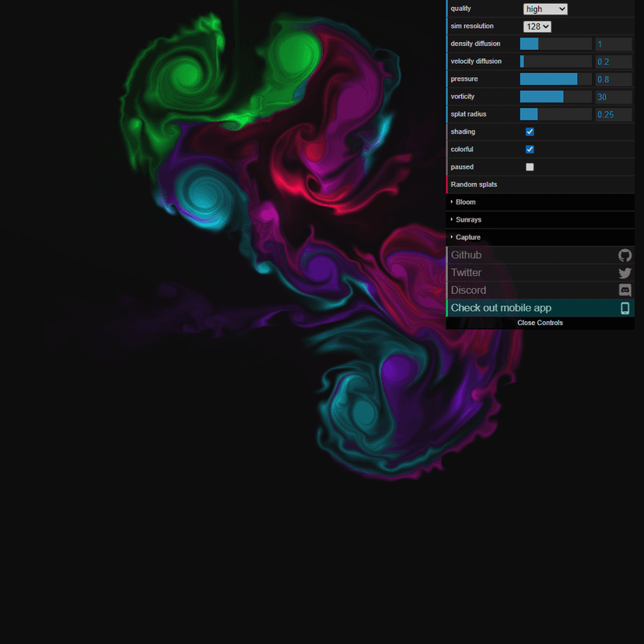Disable the shading checkbox
Image resolution: width=644 pixels, height=644 pixels.
tap(530, 131)
